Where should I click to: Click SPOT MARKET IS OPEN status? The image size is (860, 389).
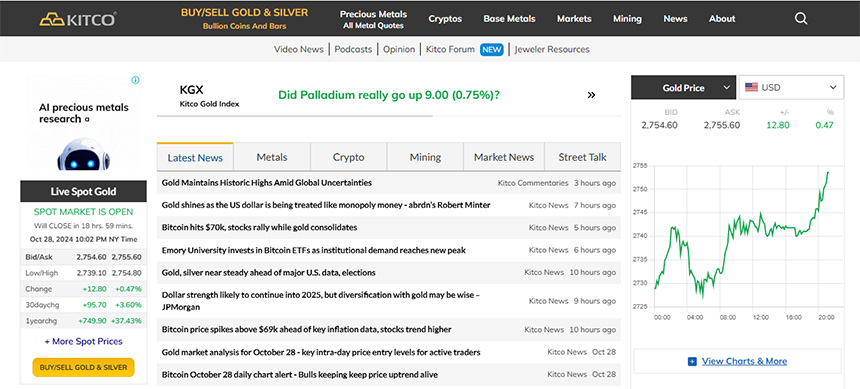pos(83,212)
